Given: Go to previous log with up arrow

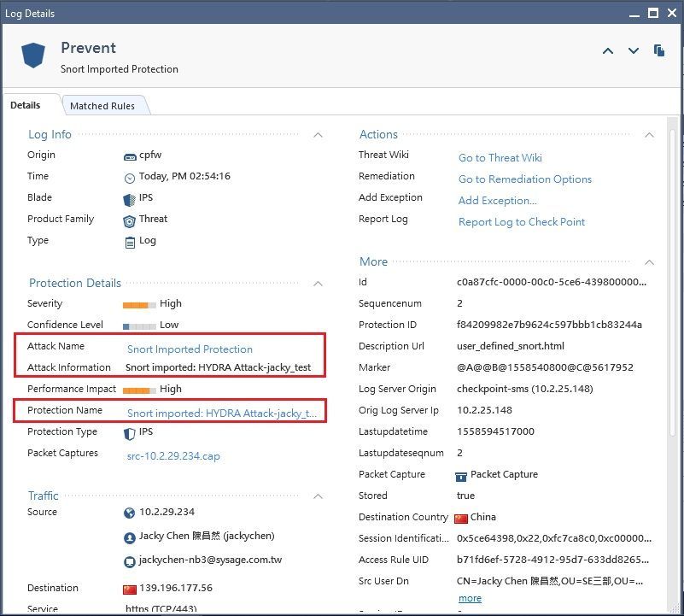Looking at the screenshot, I should (x=608, y=51).
